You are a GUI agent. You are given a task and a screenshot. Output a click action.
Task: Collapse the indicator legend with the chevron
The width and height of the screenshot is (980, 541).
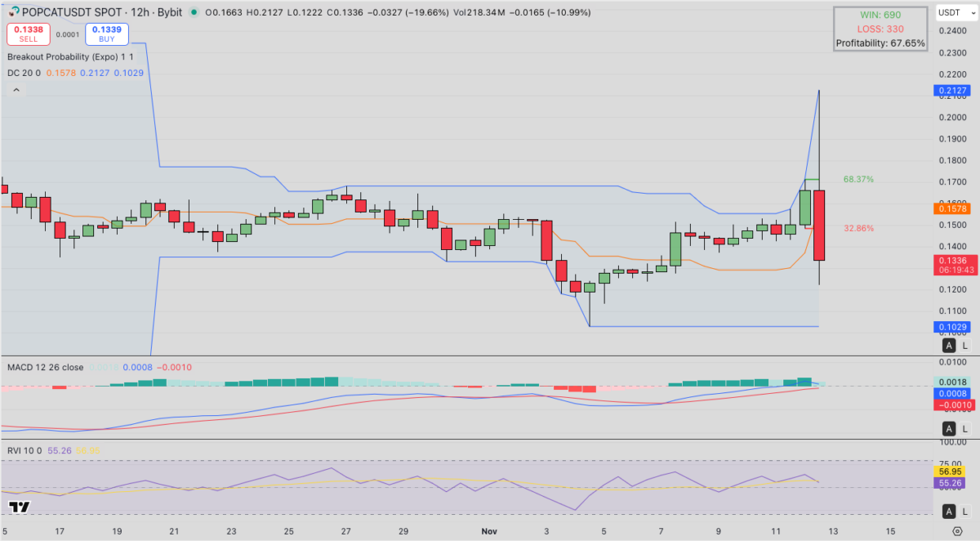click(16, 88)
